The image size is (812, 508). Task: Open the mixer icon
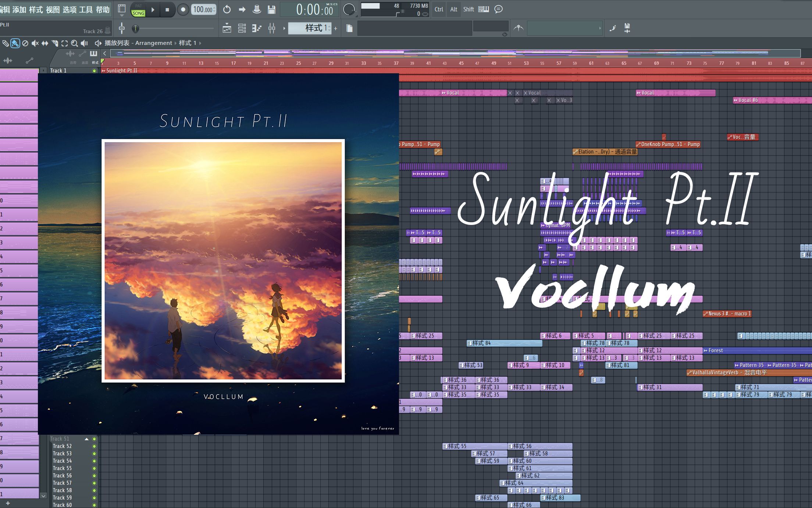tap(272, 28)
